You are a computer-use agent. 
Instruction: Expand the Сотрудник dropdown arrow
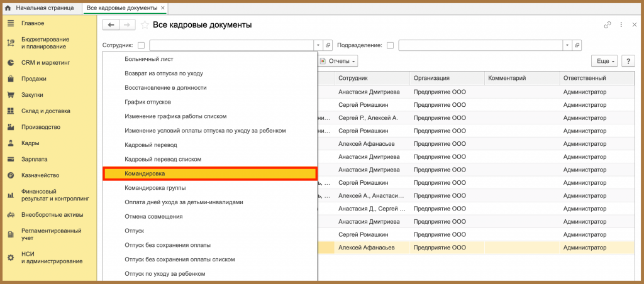coord(319,45)
